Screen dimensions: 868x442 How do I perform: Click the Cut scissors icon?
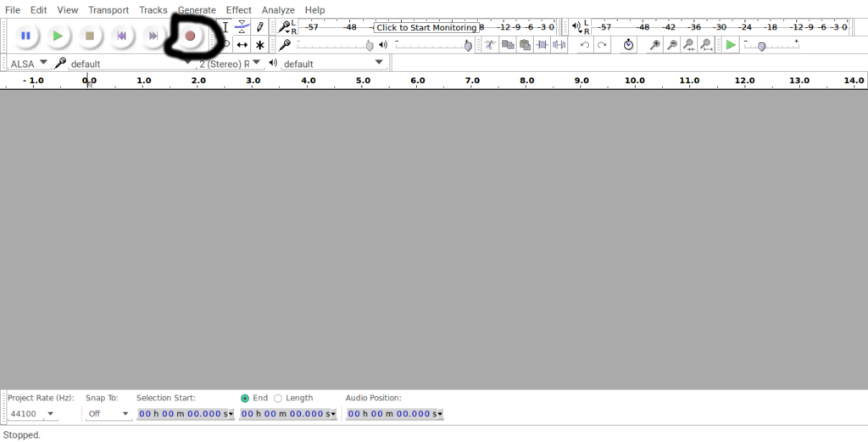pyautogui.click(x=491, y=45)
